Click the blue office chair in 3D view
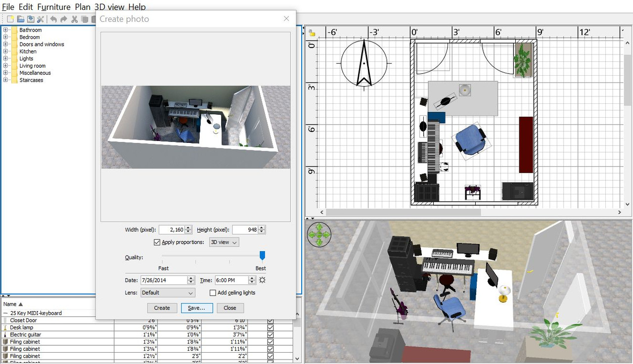The height and width of the screenshot is (364, 633). coord(450,311)
